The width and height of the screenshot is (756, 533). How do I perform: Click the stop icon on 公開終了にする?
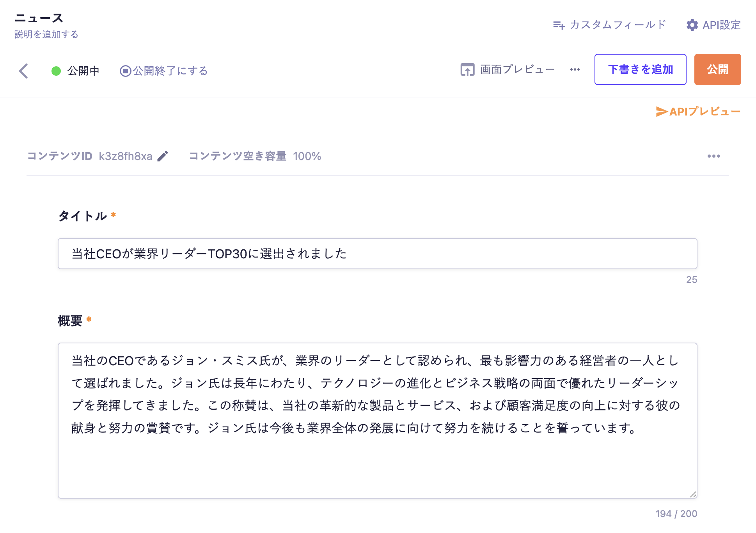(125, 71)
